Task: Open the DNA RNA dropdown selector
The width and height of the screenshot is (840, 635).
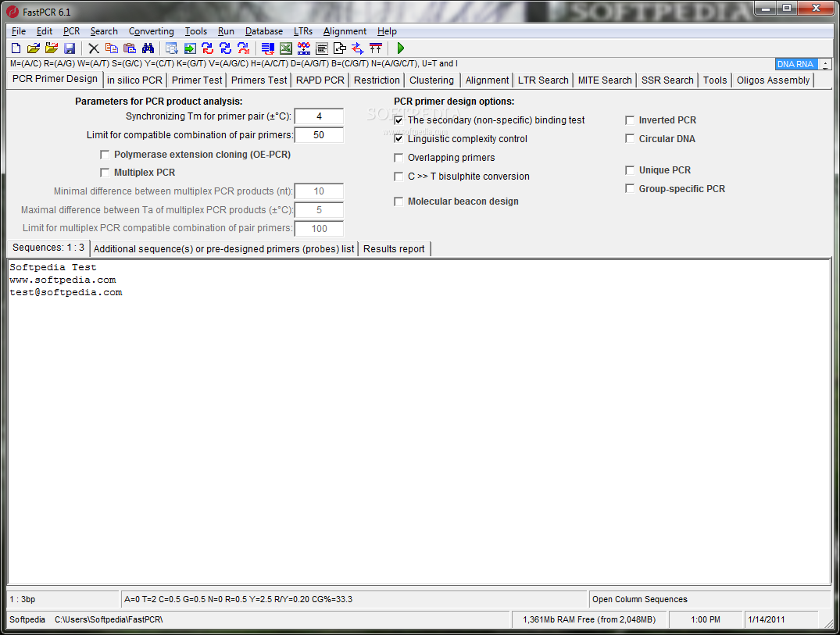Action: pyautogui.click(x=796, y=64)
